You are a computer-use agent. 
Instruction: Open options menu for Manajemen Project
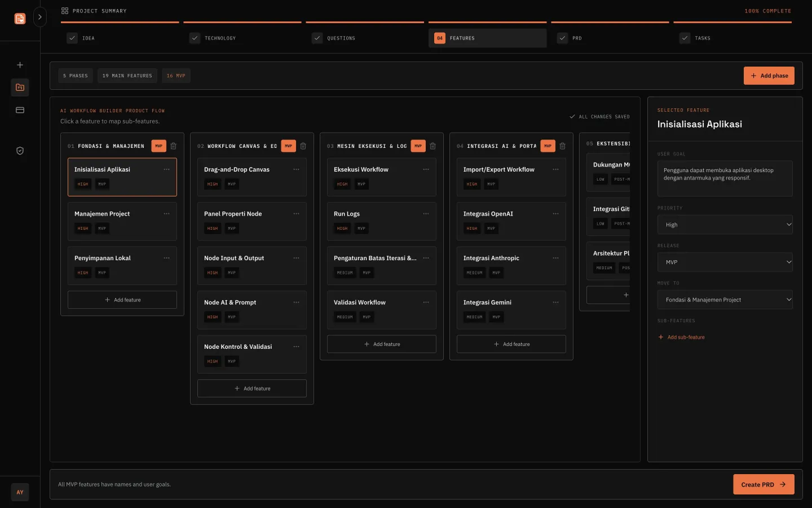point(166,214)
